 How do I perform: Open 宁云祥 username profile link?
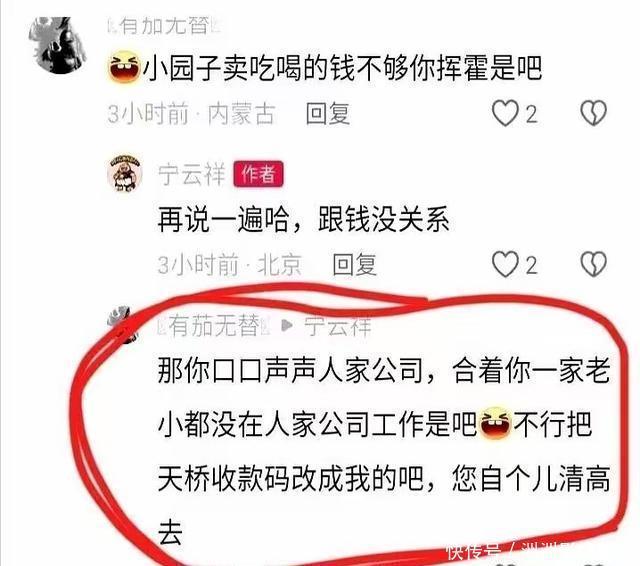(x=191, y=174)
